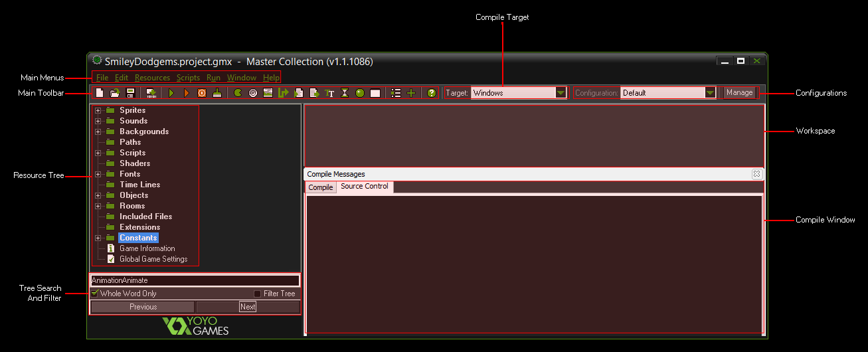Viewport: 868px width, 352px height.
Task: Open the Edit menu
Action: [122, 78]
